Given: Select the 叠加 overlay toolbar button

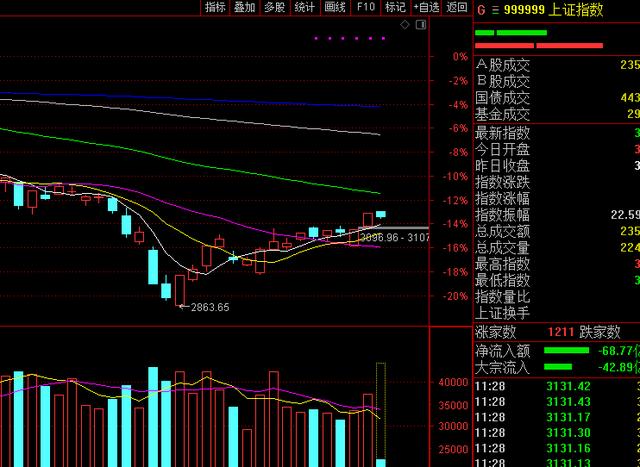Looking at the screenshot, I should [245, 7].
